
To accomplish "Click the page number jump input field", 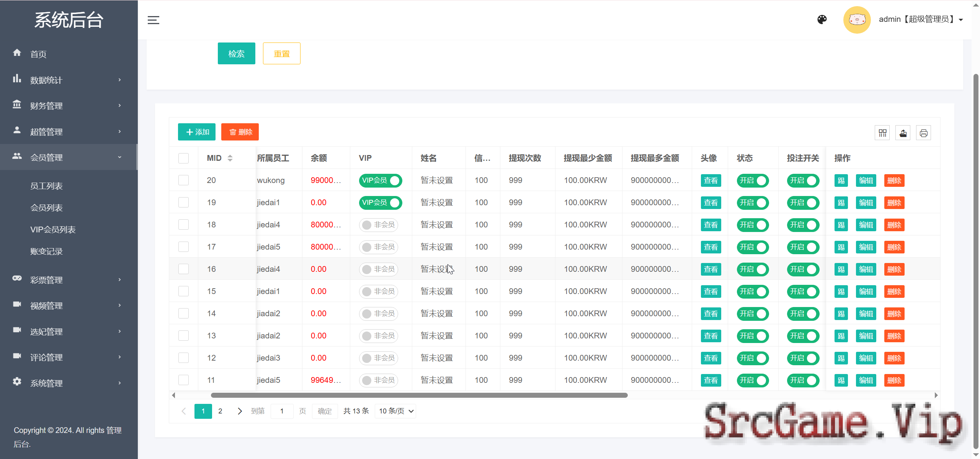I will (282, 411).
